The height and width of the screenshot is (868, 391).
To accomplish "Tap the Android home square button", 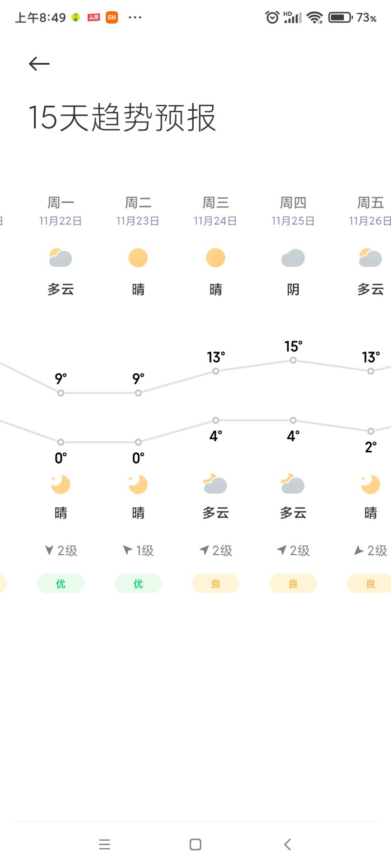I will pyautogui.click(x=195, y=844).
